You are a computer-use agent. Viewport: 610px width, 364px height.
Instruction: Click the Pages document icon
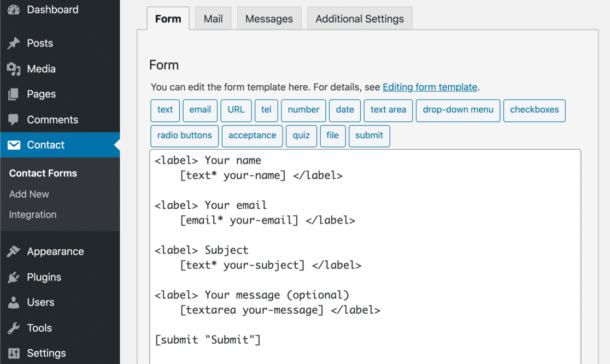click(x=14, y=94)
